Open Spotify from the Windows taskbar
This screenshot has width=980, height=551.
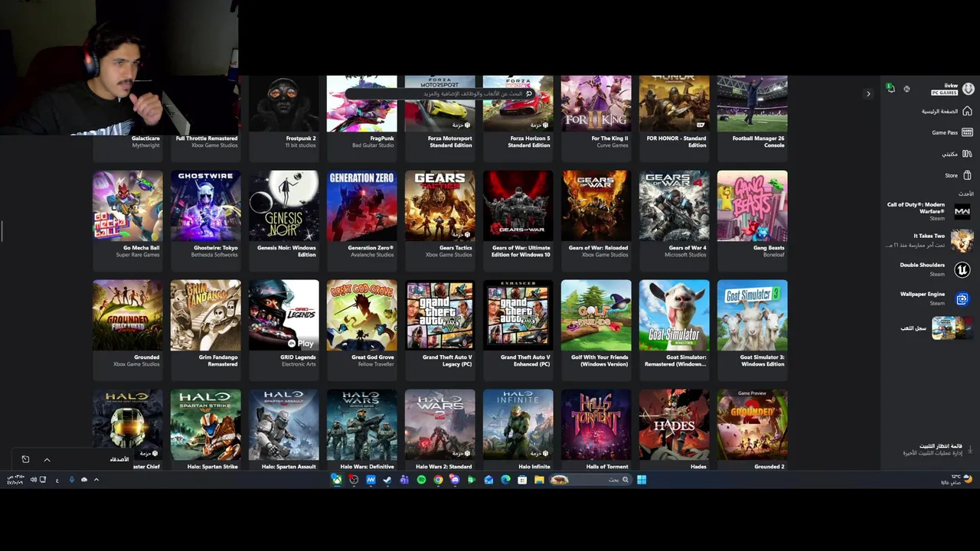coord(421,480)
